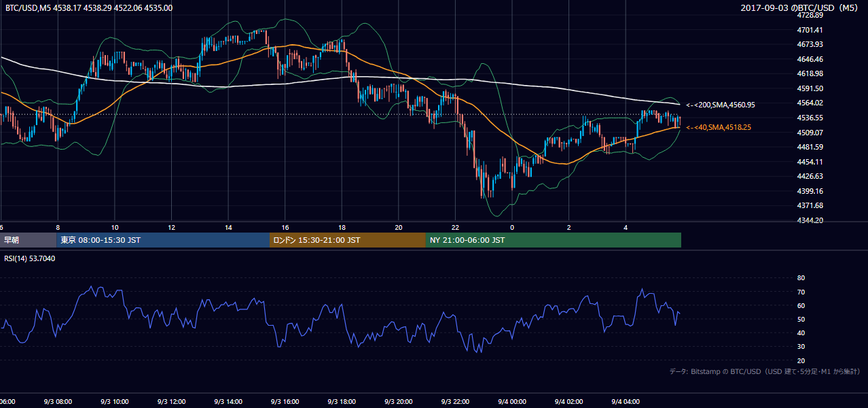Select the 4673.93 price axis label
Screen dimensions: 868x408
(x=810, y=44)
